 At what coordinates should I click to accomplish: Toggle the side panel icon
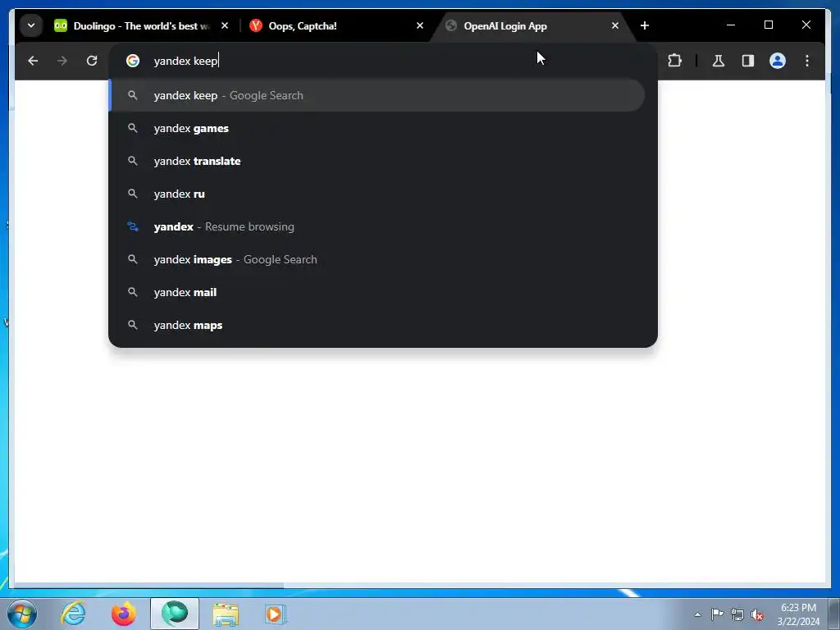coord(748,61)
